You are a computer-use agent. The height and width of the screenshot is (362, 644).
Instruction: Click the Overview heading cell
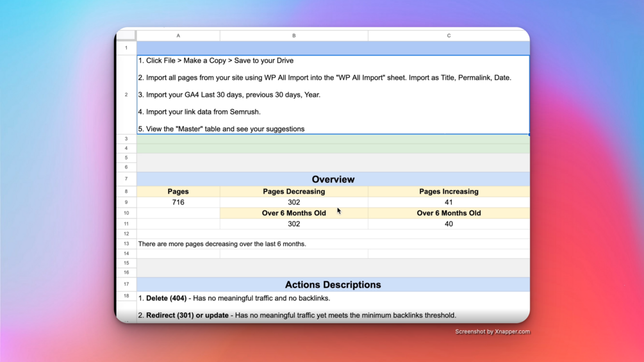333,179
